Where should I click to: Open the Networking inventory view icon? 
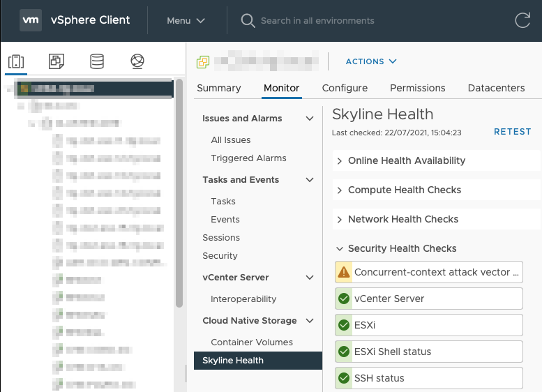tap(137, 61)
